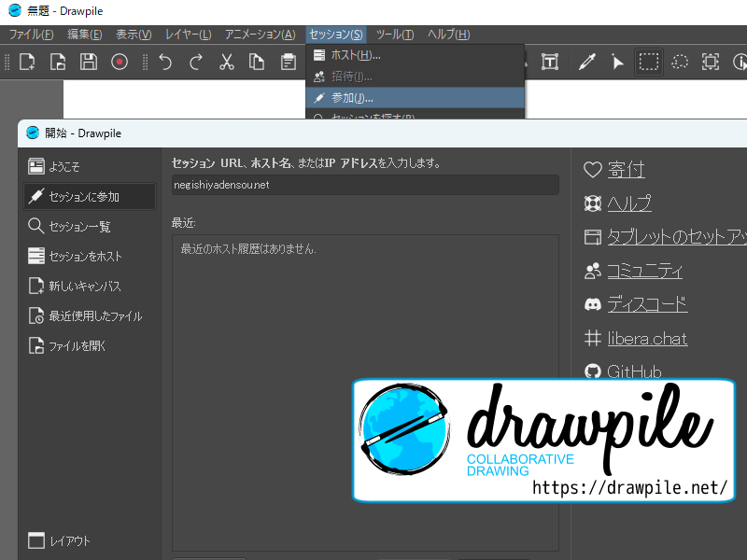The image size is (747, 560).
Task: Open the ツール menu
Action: tap(395, 35)
